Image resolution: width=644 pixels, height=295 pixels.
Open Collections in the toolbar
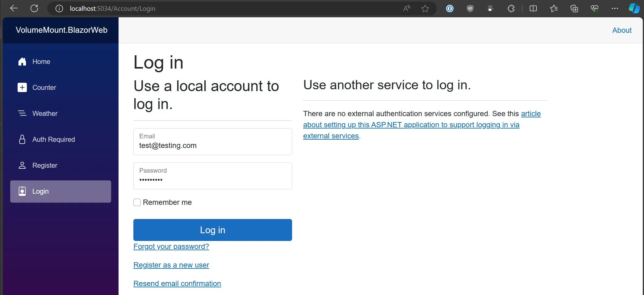click(575, 8)
